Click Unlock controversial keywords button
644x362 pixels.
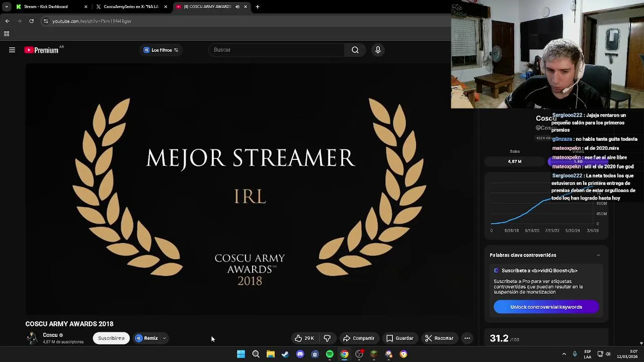click(546, 307)
